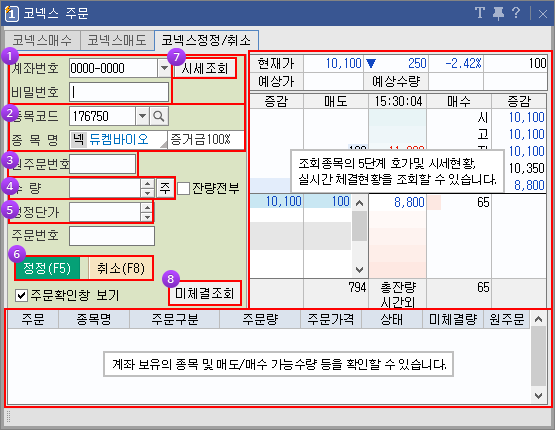Click the pin window icon in title bar

tap(498, 13)
